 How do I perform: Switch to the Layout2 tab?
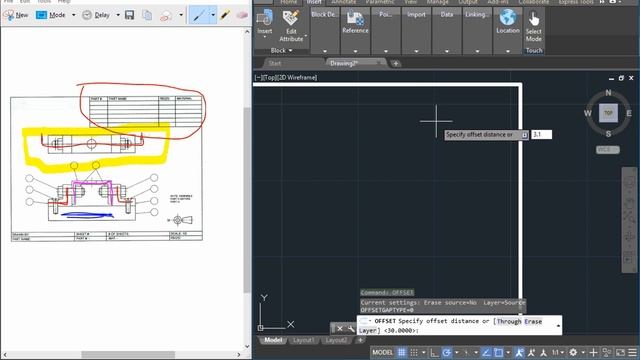click(336, 340)
